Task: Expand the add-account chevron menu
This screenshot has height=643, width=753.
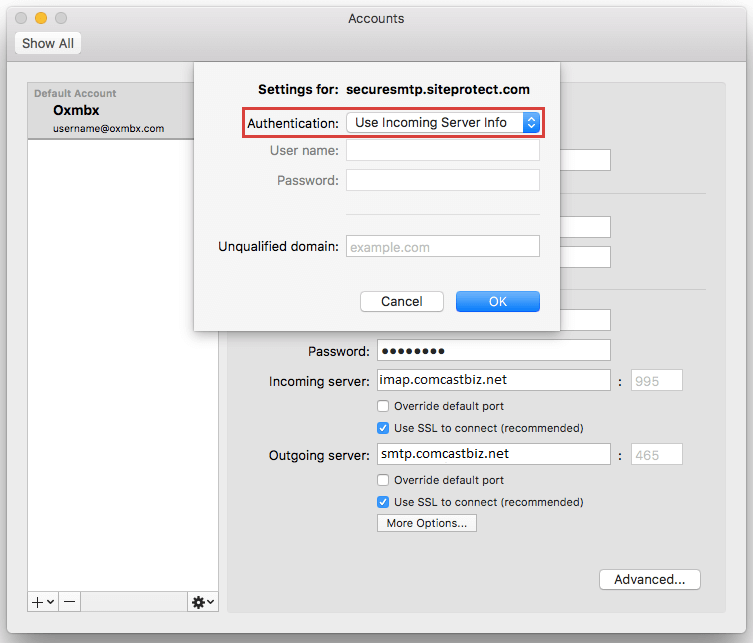Action: pyautogui.click(x=50, y=602)
